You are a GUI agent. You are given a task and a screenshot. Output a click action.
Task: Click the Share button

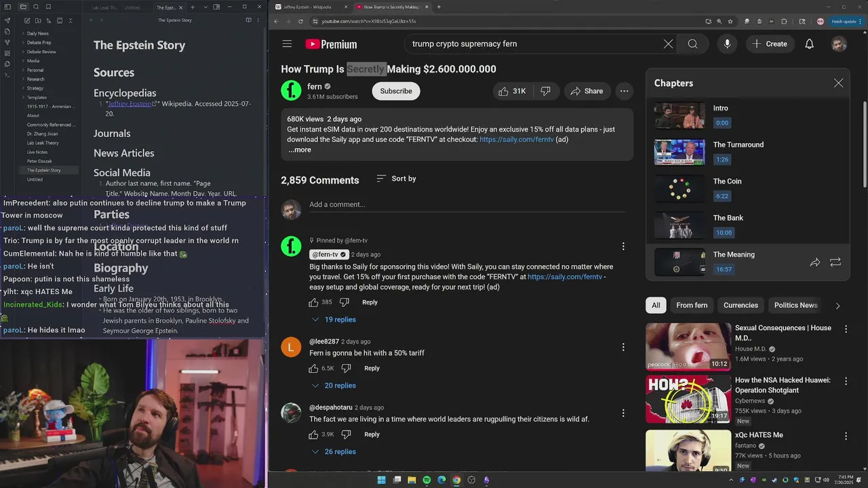tap(587, 91)
